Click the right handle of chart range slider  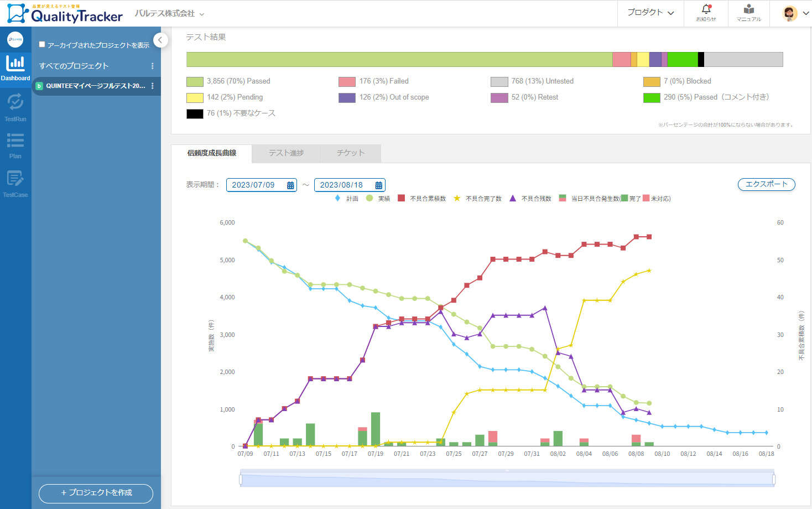pyautogui.click(x=774, y=479)
